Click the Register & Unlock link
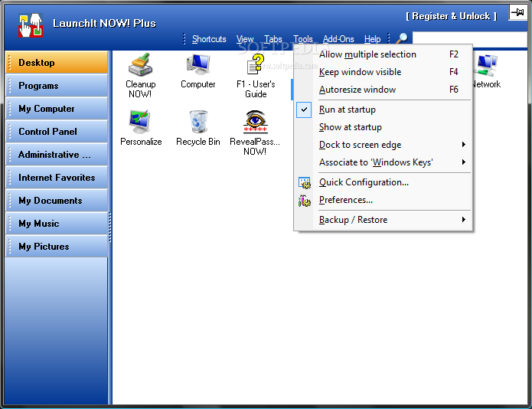This screenshot has width=532, height=409. [x=452, y=16]
